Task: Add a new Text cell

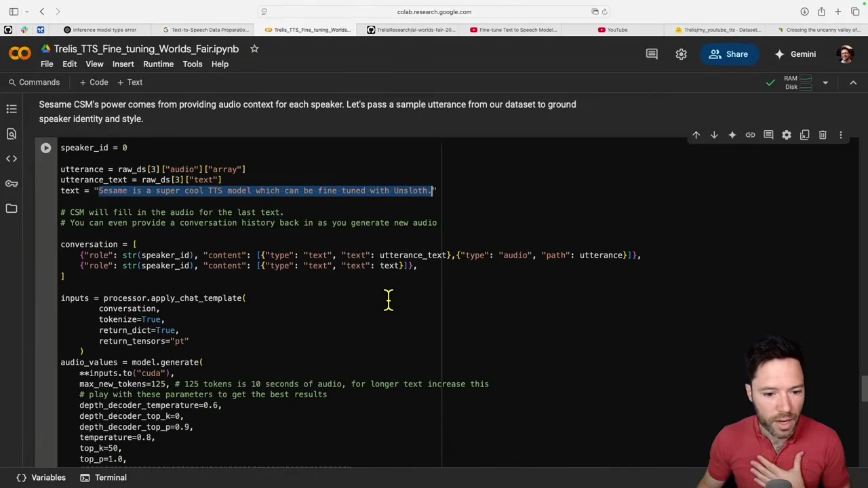Action: click(130, 82)
